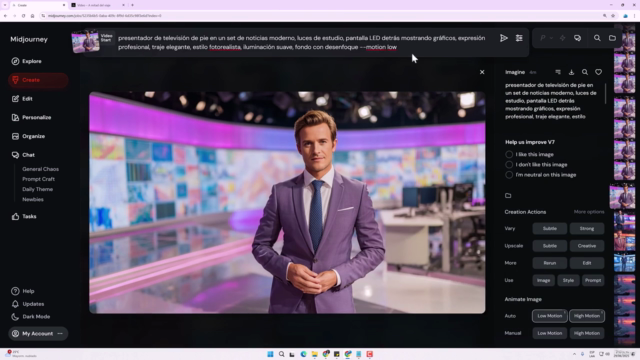This screenshot has width=640, height=360.
Task: Animate with Auto Low Motion
Action: 550,316
